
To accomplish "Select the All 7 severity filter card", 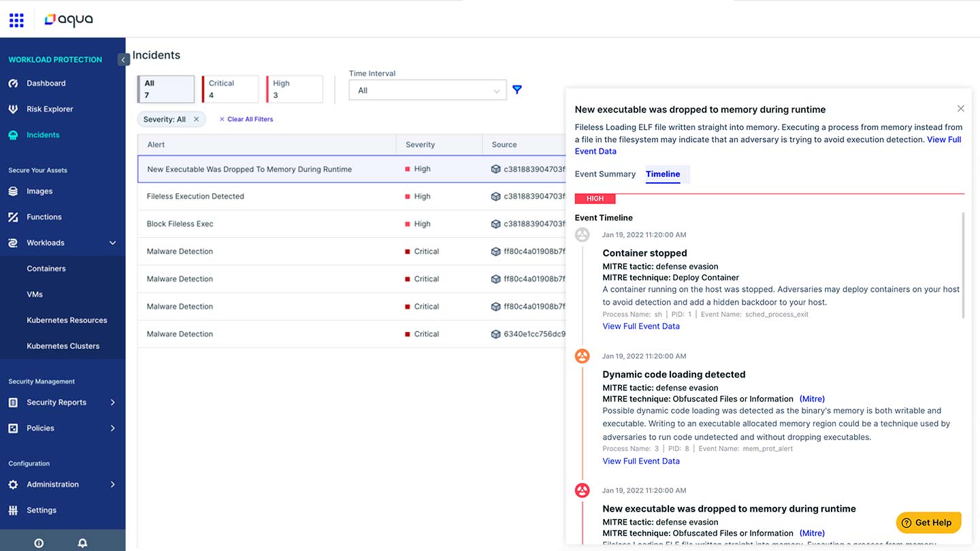I will (x=166, y=89).
